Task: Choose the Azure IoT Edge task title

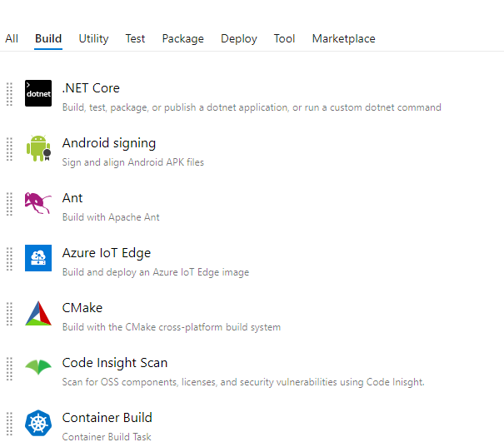Action: coord(106,252)
